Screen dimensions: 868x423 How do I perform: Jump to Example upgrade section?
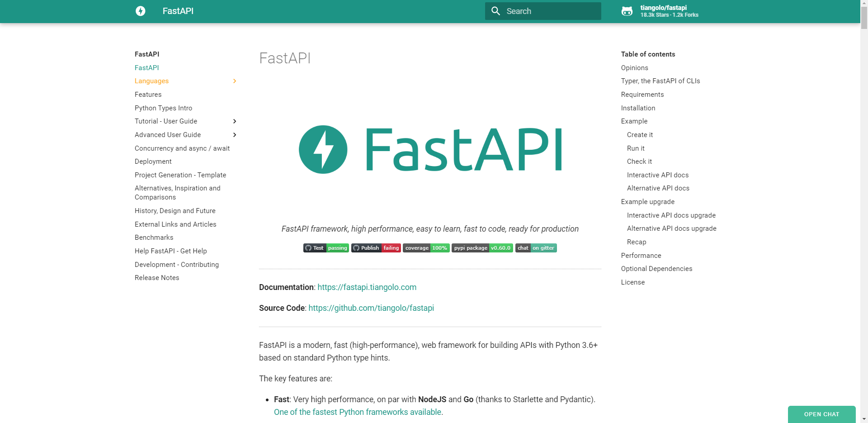point(648,202)
